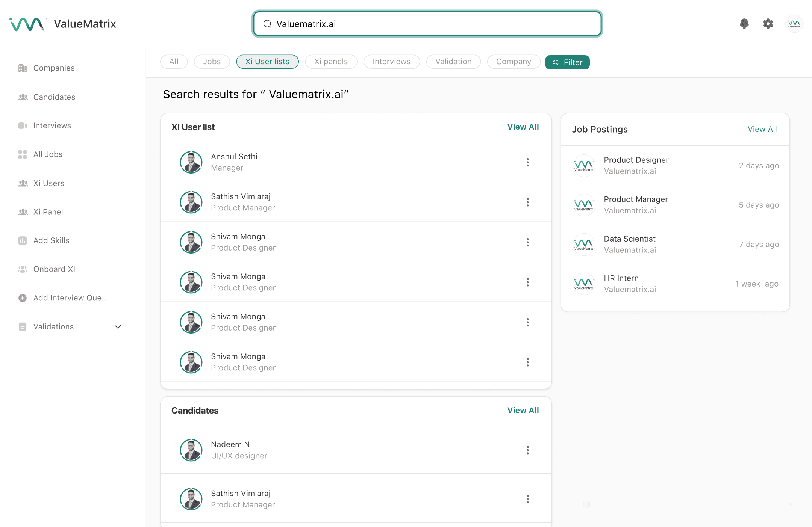Click the green Filter button

(x=567, y=62)
